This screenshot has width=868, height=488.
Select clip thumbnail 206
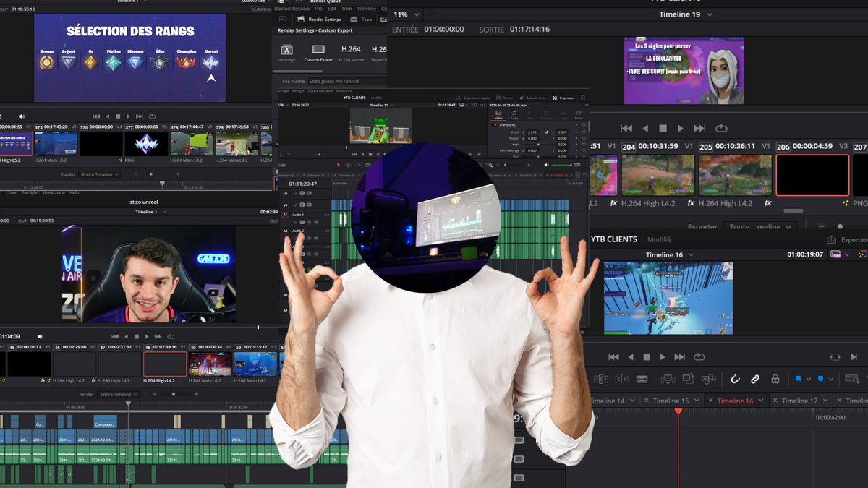click(x=812, y=175)
